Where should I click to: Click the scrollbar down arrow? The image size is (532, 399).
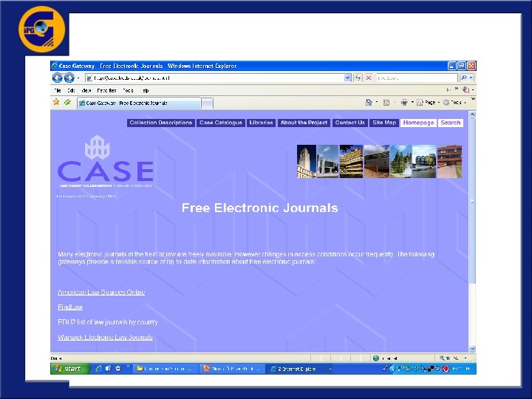coord(472,349)
